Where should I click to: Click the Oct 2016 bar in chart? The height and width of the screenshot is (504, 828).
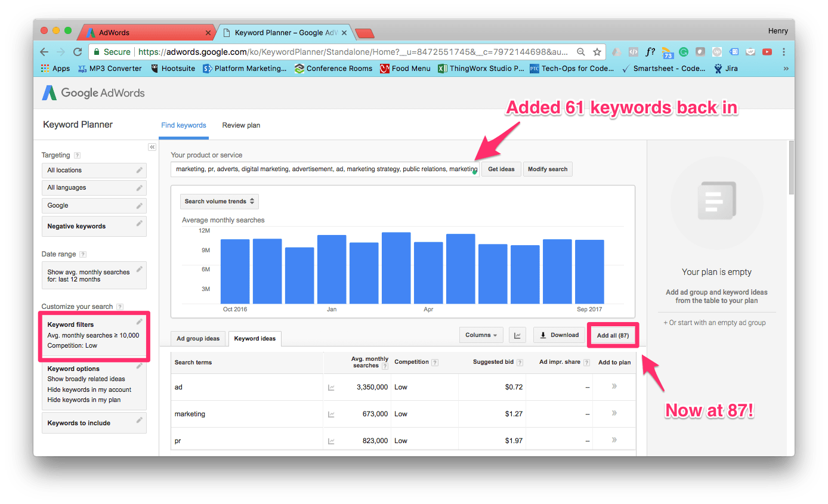pyautogui.click(x=235, y=271)
